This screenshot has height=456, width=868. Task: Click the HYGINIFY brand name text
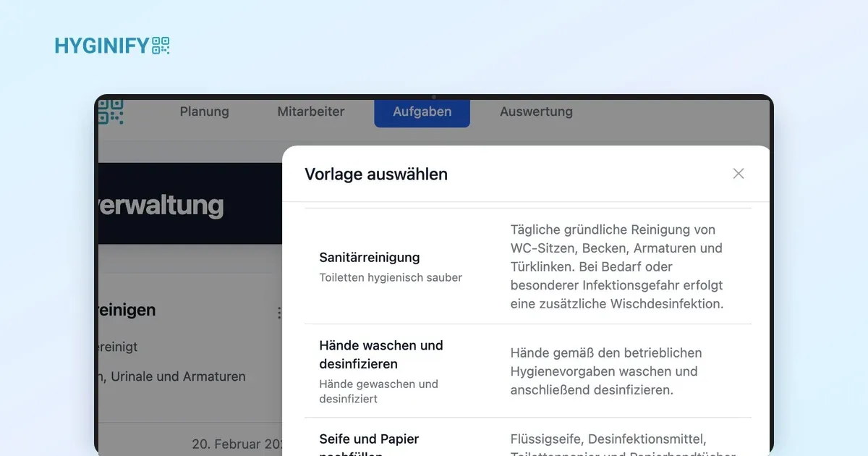coord(102,46)
